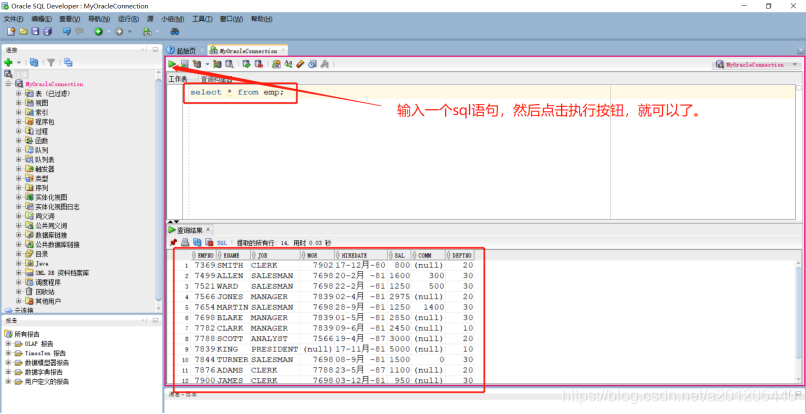Viewport: 806px width, 414px height.
Task: Open the MyOracleConnection selector dropdown at top right
Action: click(796, 65)
